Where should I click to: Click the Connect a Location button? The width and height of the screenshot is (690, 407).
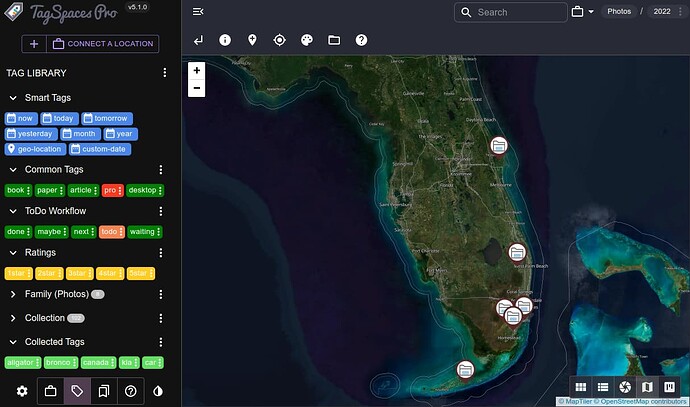tap(103, 44)
